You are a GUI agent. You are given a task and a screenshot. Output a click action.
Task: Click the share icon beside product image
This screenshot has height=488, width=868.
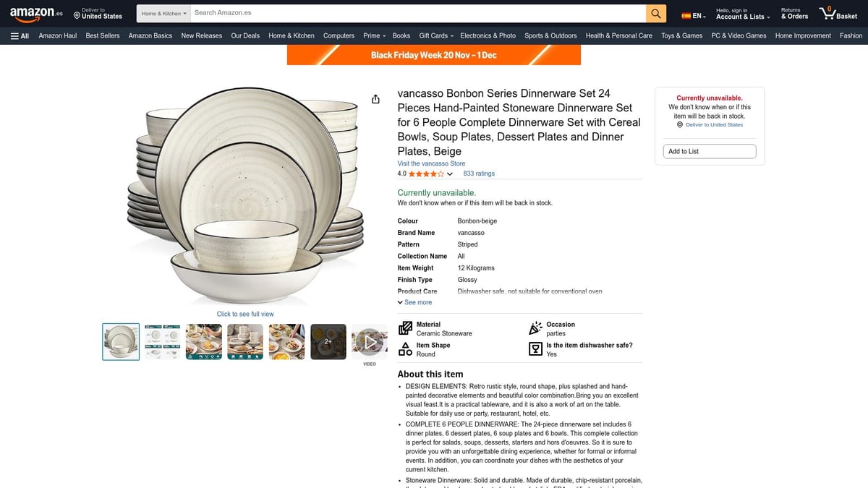point(375,99)
